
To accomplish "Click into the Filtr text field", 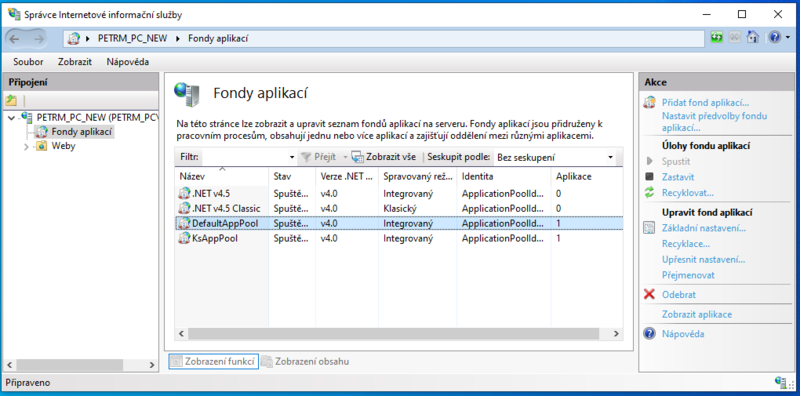I will coord(245,157).
